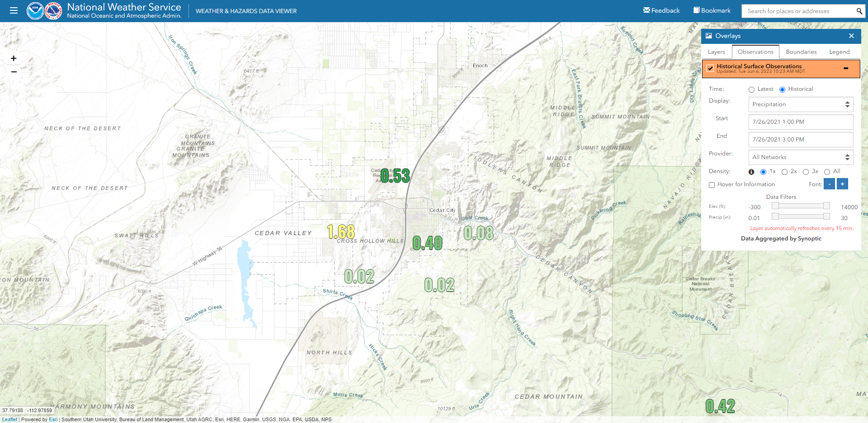
Task: Decrease observation font size
Action: [829, 184]
